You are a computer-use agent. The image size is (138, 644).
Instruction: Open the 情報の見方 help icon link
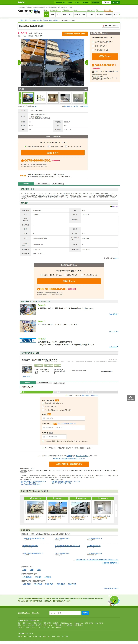pyautogui.click(x=114, y=207)
